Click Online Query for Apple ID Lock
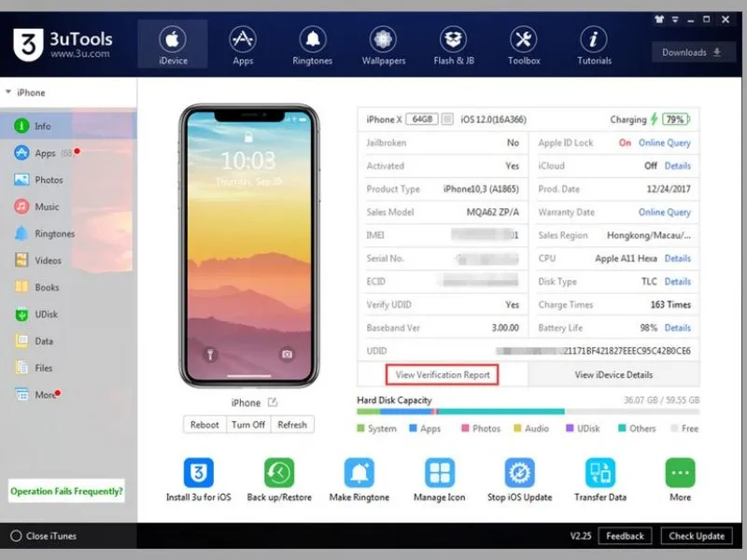 (x=664, y=143)
